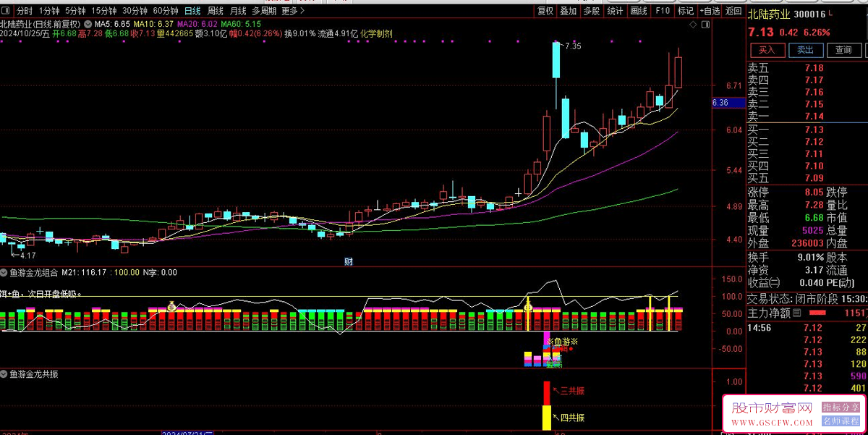Click the 财 marker on the chart
The height and width of the screenshot is (435, 868).
(x=348, y=261)
